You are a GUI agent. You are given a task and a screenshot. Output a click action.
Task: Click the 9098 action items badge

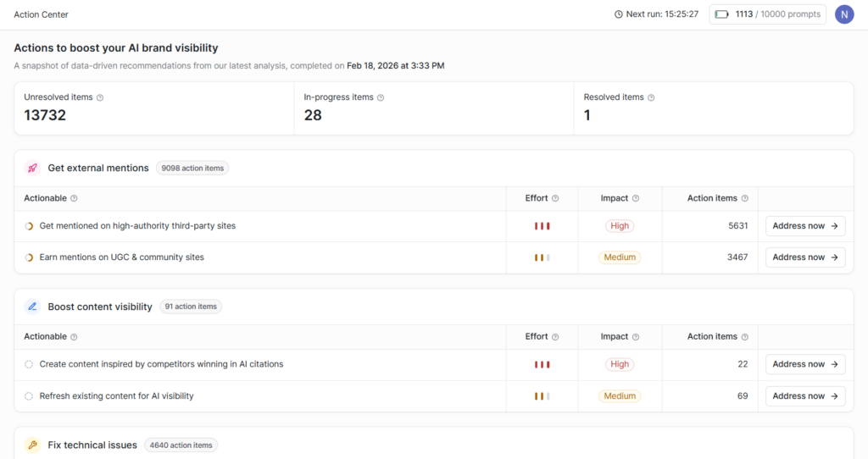pyautogui.click(x=192, y=169)
